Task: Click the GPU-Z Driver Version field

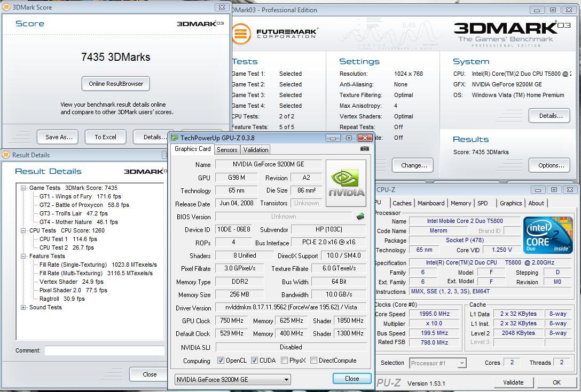Action: pos(291,307)
